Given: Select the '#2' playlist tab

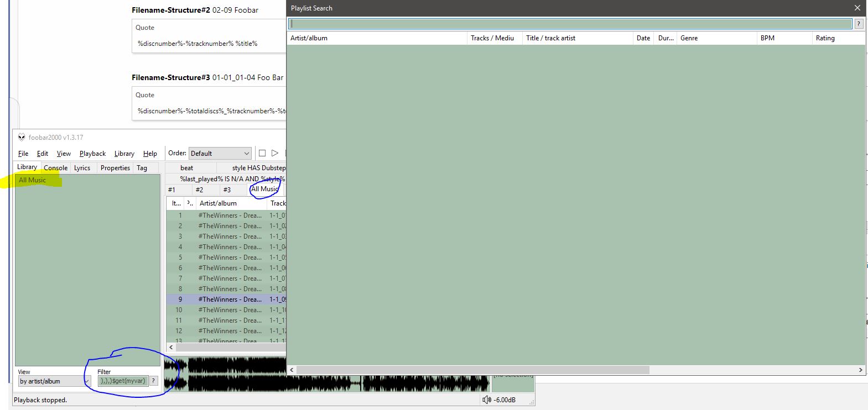Looking at the screenshot, I should 205,190.
